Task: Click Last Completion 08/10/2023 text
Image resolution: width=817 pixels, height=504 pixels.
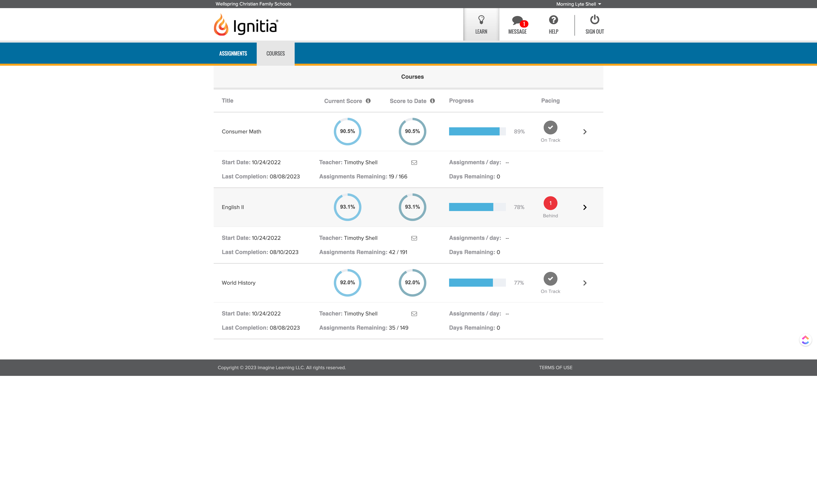Action: point(260,252)
